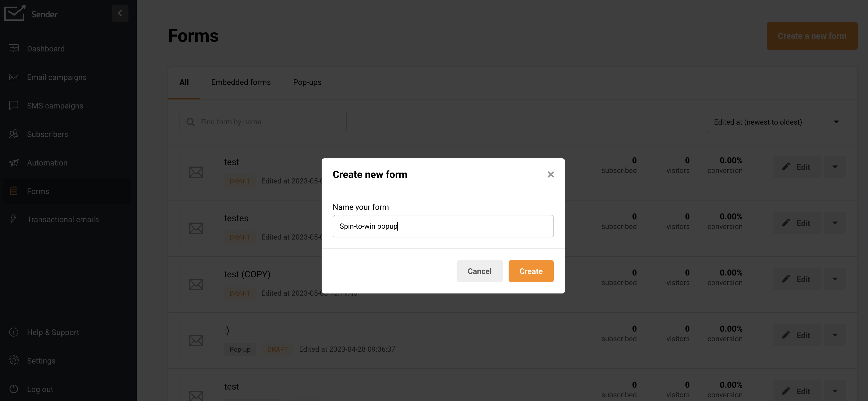Click the Name your form input field

[x=443, y=226]
